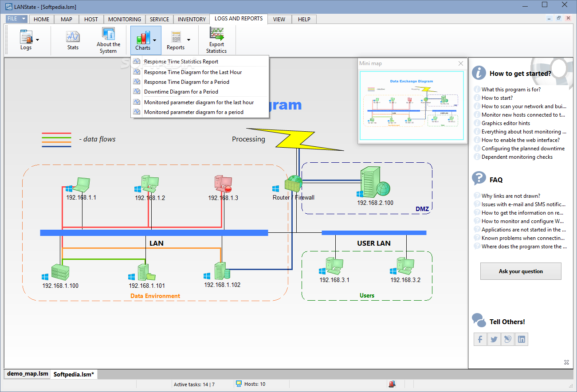Click the blue USER LAN bus bar

point(374,232)
